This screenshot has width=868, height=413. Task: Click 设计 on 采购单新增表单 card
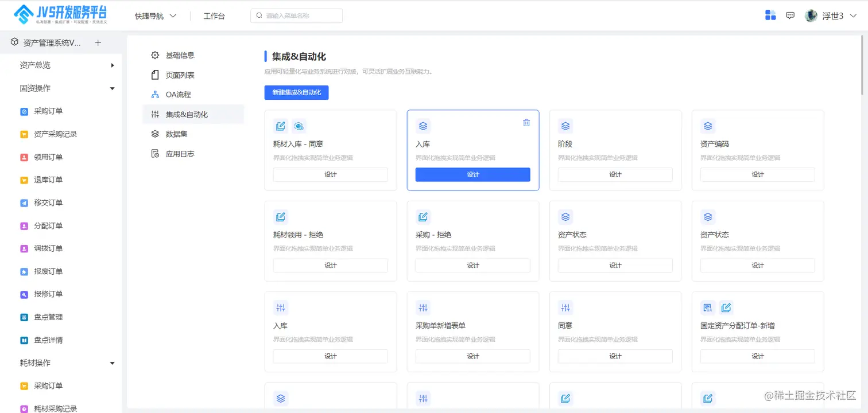point(473,356)
